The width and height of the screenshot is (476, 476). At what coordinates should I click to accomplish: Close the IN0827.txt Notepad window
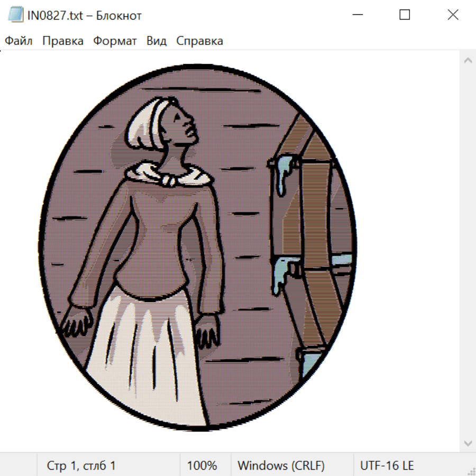pyautogui.click(x=453, y=15)
